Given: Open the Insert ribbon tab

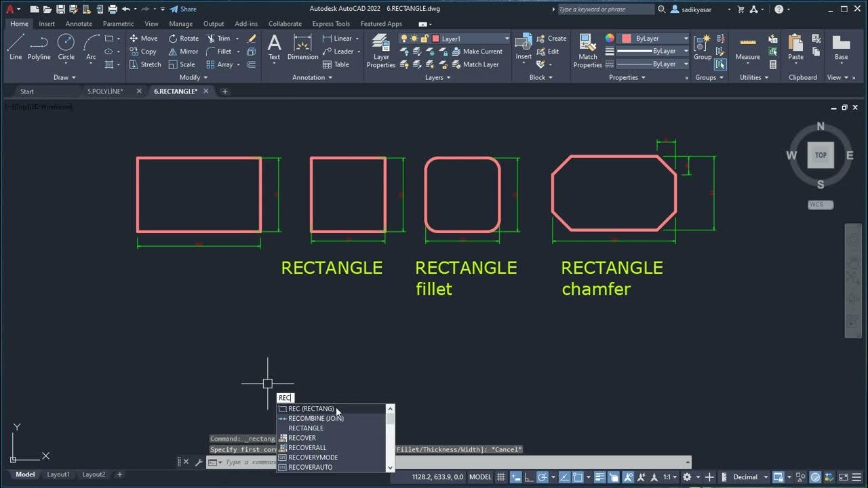Looking at the screenshot, I should (47, 24).
